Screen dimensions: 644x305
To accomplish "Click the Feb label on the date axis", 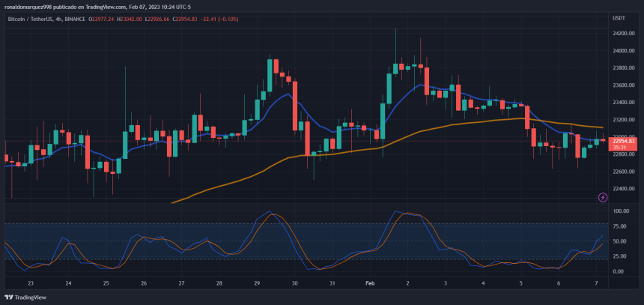I will [368, 283].
